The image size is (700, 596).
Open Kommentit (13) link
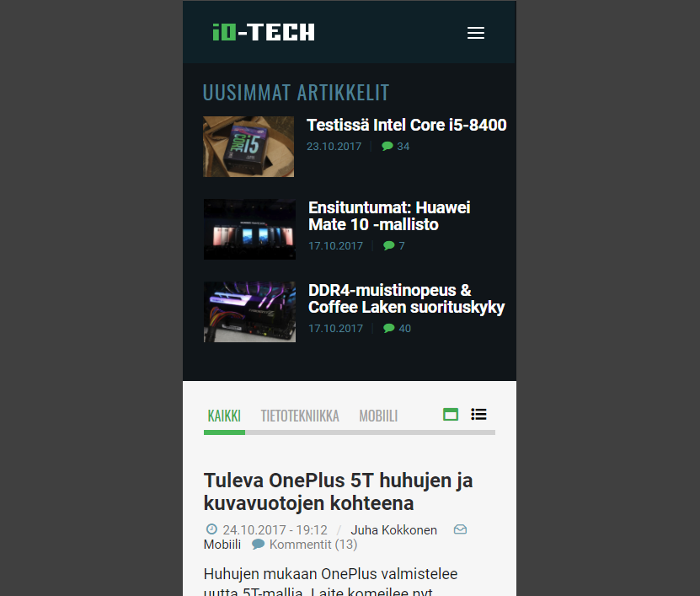[x=313, y=545]
